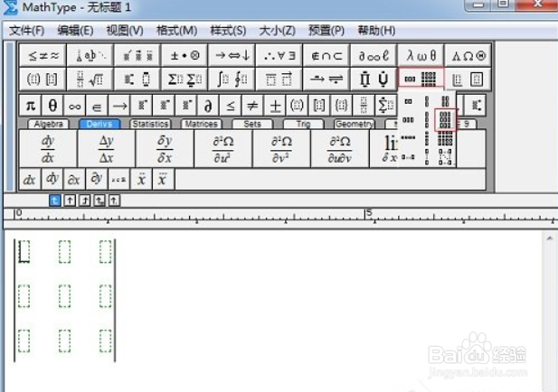Choose the 4x4 matrix template in dropdown
Image resolution: width=558 pixels, height=392 pixels.
[445, 138]
